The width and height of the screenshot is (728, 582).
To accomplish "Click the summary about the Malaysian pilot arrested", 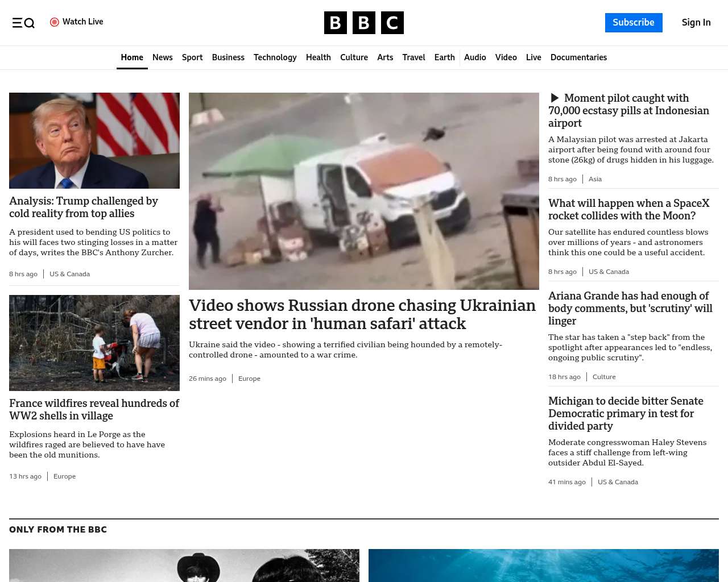I will [x=631, y=149].
